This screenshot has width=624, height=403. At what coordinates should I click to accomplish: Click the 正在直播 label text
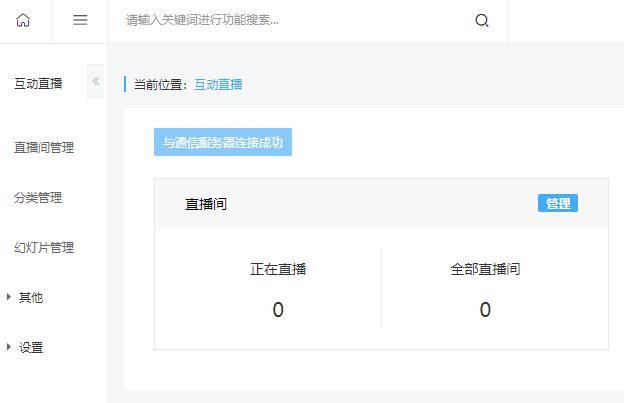[x=278, y=269]
